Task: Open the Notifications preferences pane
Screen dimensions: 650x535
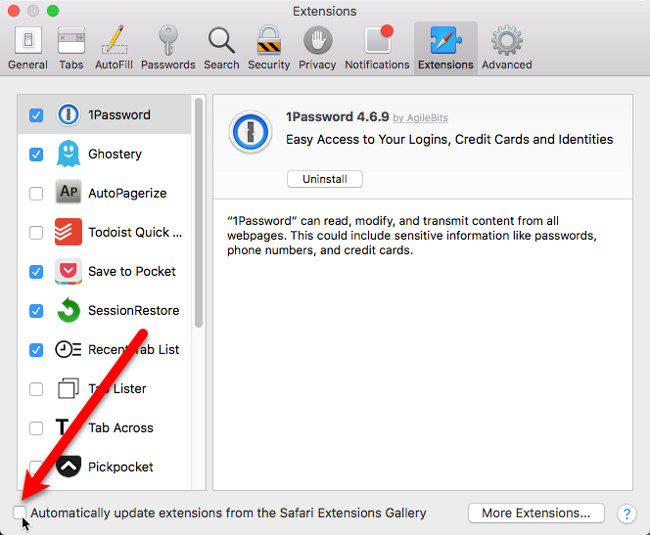Action: coord(377,46)
